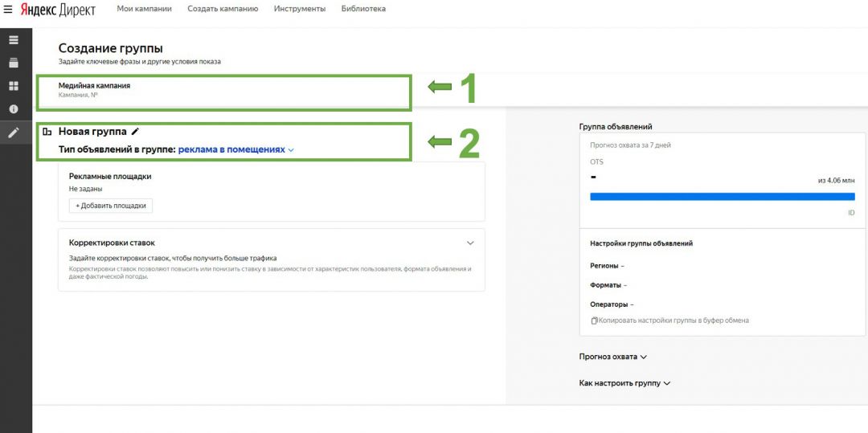This screenshot has height=433, width=868.
Task: Open the list icon in the sidebar
Action: coord(14,40)
